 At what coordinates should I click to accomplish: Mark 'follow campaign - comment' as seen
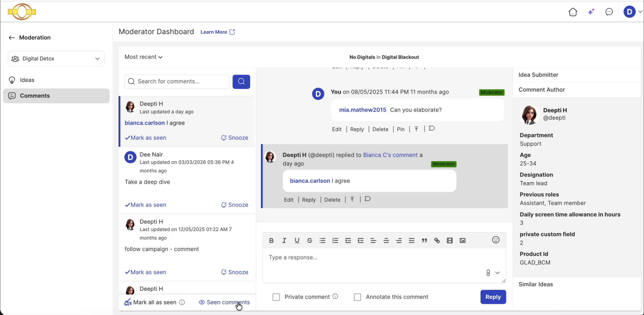click(146, 272)
